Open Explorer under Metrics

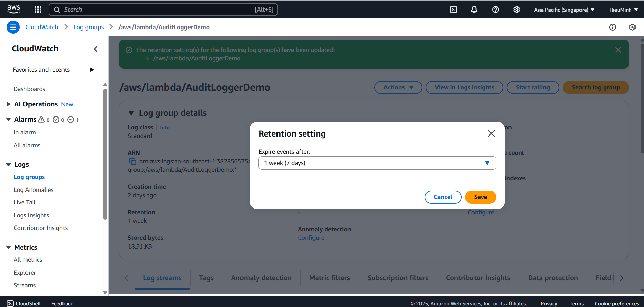tap(25, 273)
